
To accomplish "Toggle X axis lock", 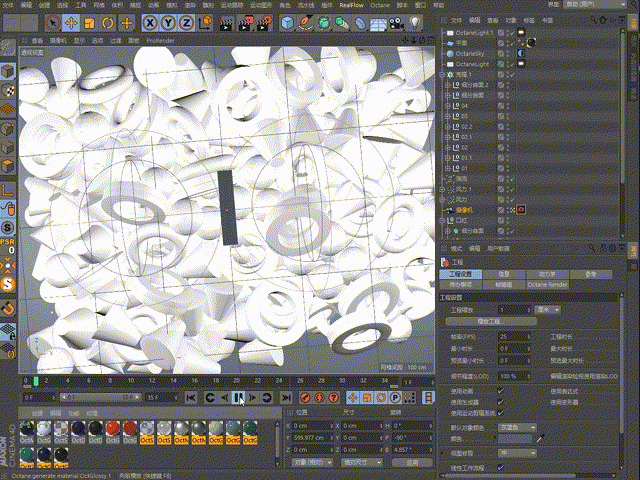I will coord(150,23).
